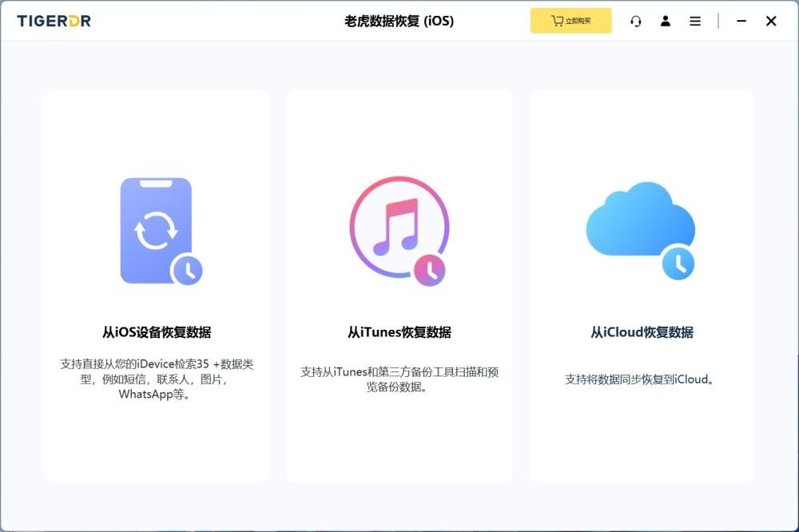799x532 pixels.
Task: Minimize the TigerDR window
Action: tap(741, 22)
